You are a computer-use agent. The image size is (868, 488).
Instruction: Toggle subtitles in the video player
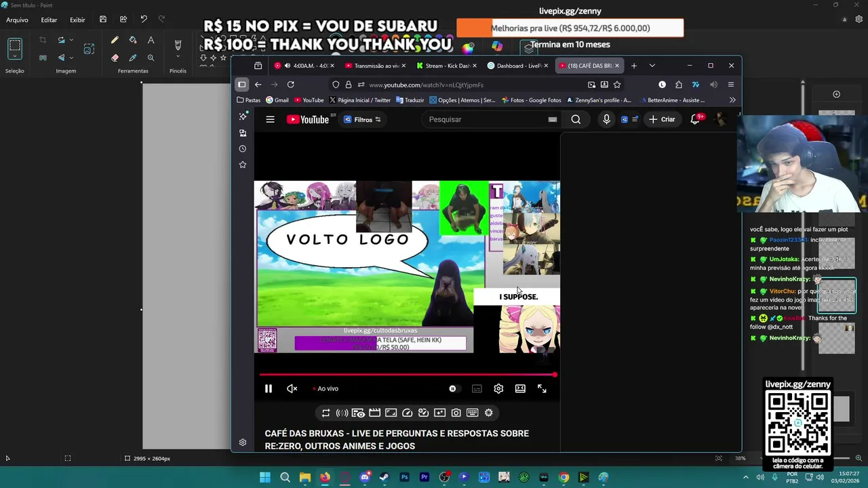point(477,389)
